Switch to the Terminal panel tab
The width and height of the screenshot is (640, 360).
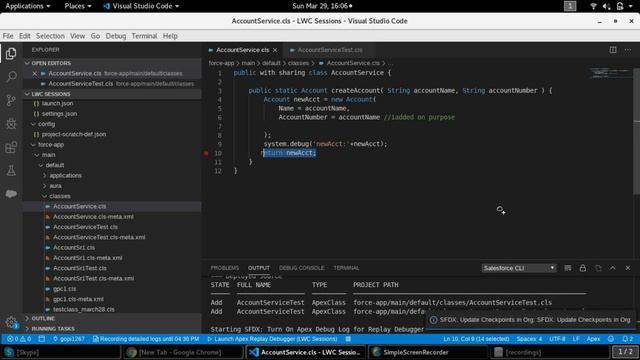point(346,268)
